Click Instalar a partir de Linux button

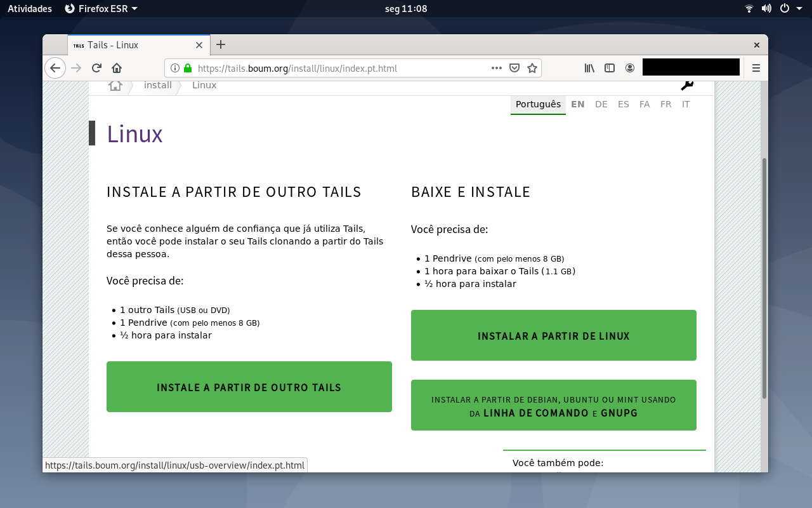click(554, 335)
